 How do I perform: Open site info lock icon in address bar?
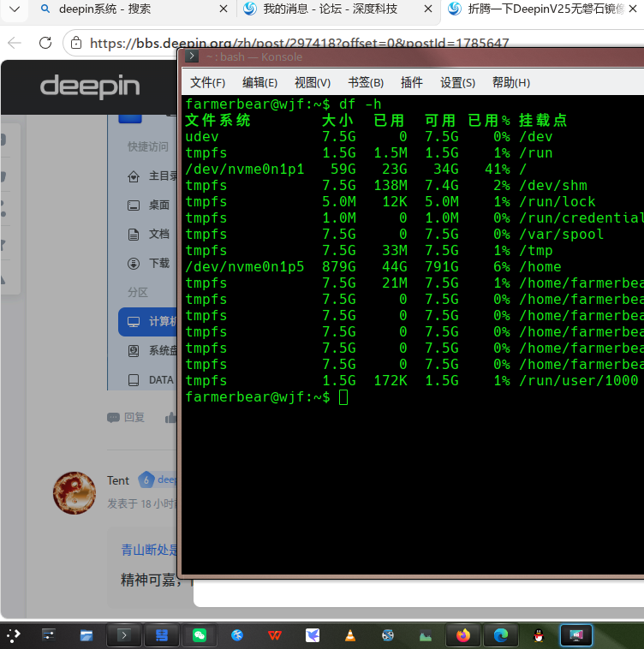pos(76,43)
